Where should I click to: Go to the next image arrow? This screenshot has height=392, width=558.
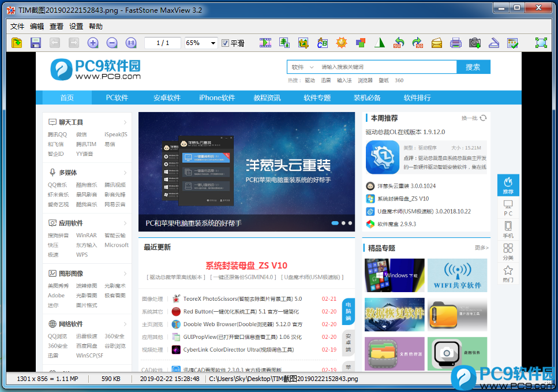(74, 43)
